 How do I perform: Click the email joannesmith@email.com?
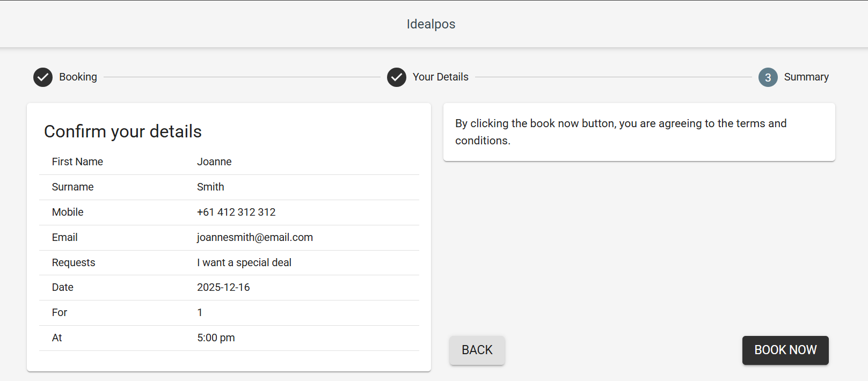254,237
